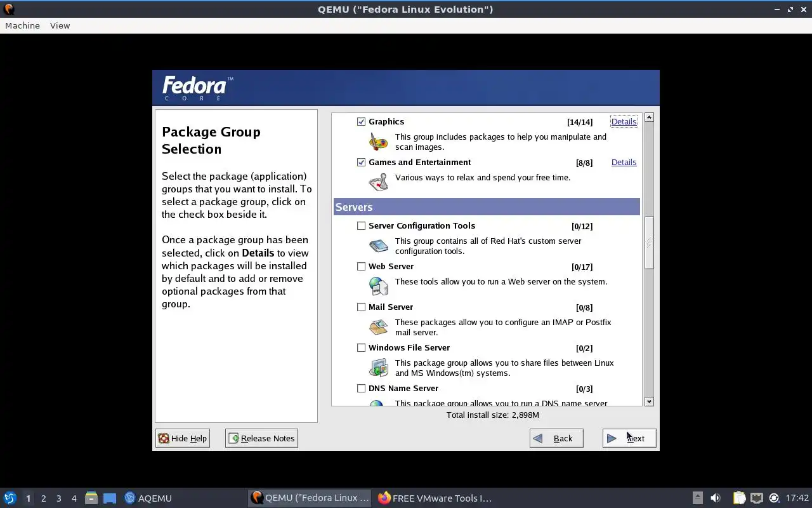Click the package list scrollbar thumb
Screen dimensions: 812x508
pos(649,243)
